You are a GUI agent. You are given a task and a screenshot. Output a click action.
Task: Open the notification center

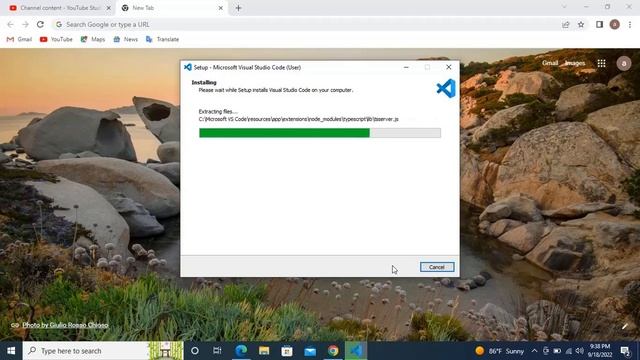pos(625,351)
